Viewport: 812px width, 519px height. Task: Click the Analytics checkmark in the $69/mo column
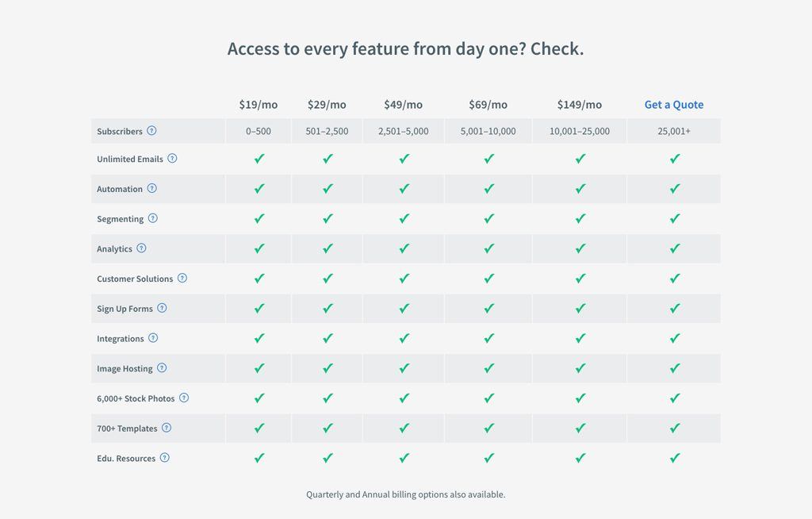488,248
